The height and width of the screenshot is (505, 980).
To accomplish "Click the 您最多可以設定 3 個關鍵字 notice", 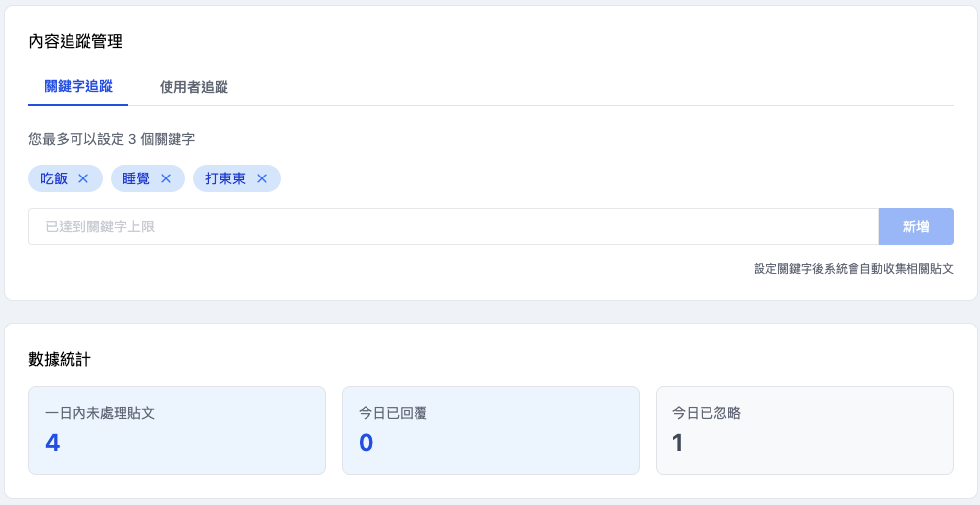I will [x=112, y=139].
